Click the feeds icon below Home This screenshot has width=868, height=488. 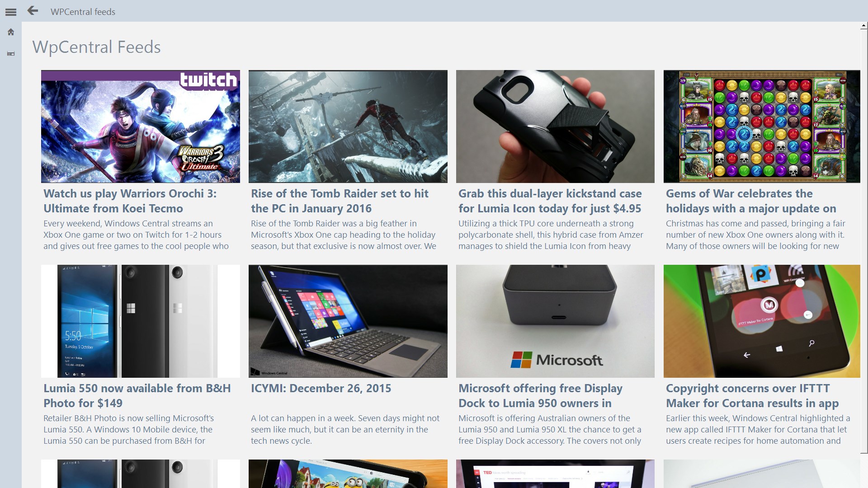11,54
